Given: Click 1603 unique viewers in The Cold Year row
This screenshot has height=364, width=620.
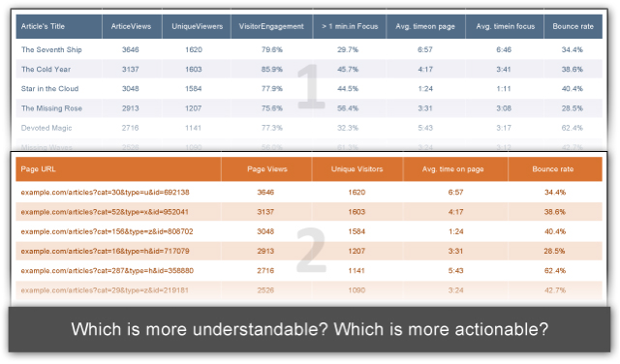Looking at the screenshot, I should point(194,70).
